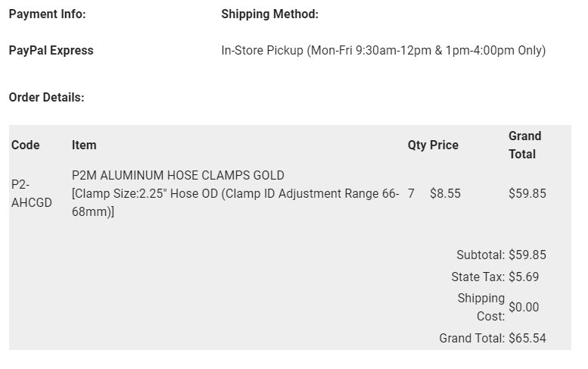
Task: Click the Item column header
Action: (x=84, y=145)
